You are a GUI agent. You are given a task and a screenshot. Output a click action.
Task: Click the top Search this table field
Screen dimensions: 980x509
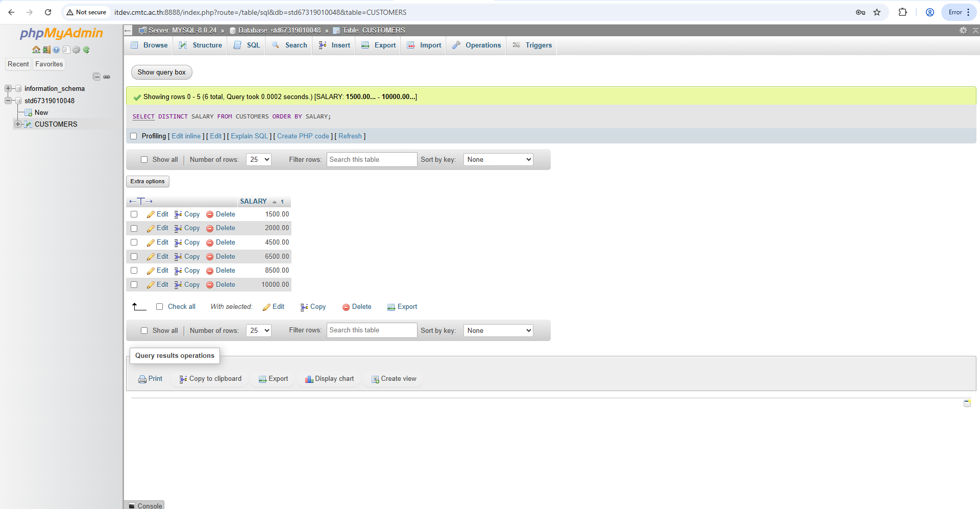click(x=372, y=160)
